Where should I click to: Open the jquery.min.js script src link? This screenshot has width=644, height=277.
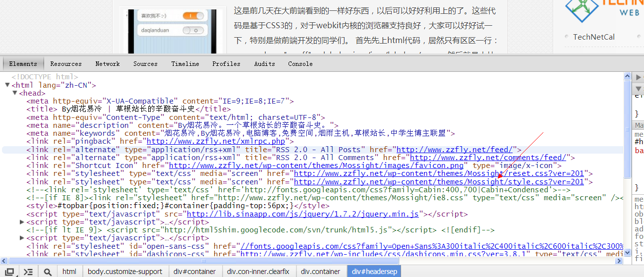click(x=303, y=214)
